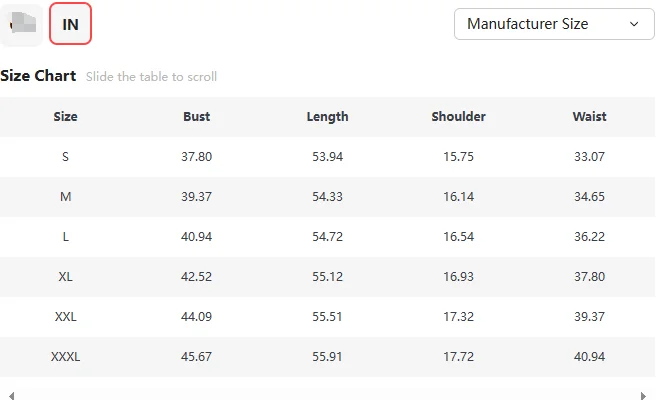This screenshot has height=400, width=660.
Task: Click the right scroll arrow below table
Action: tap(643, 395)
